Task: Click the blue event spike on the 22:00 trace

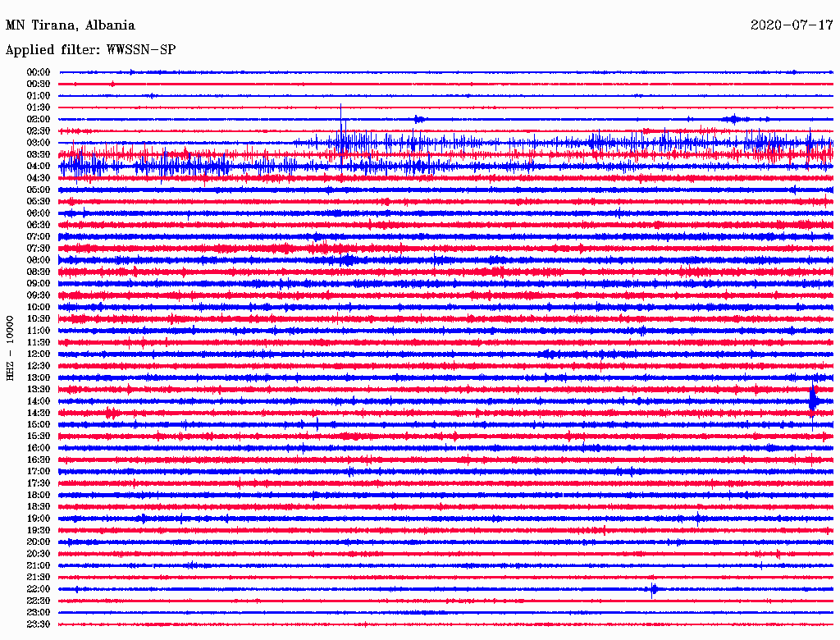Action: (x=652, y=590)
